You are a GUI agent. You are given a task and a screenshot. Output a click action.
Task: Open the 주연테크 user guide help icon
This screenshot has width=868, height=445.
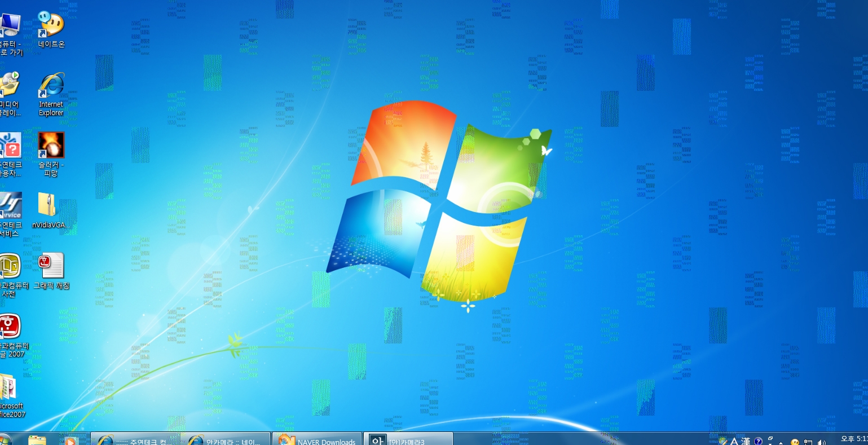coord(11,154)
